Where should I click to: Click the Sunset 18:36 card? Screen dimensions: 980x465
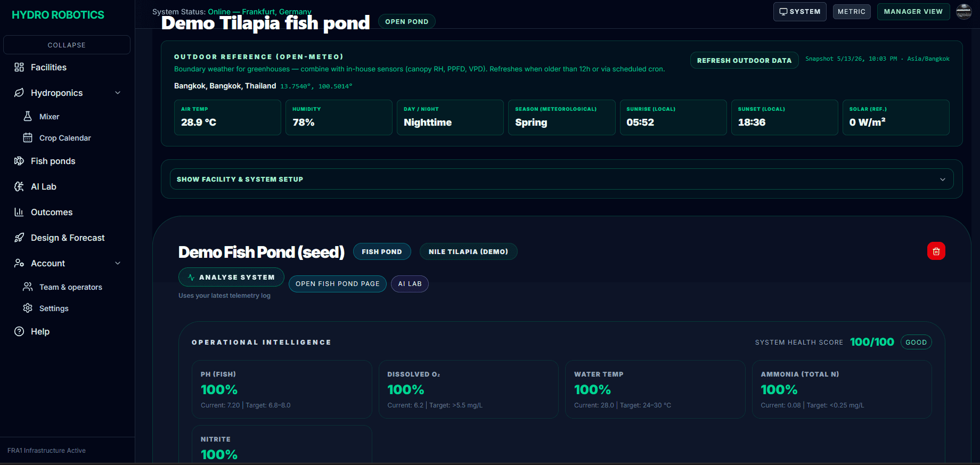785,117
